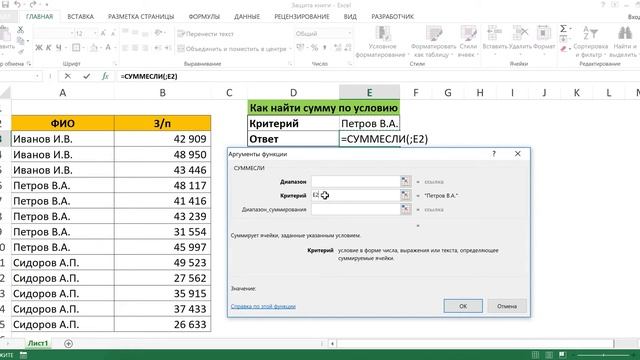Click the formula bar text =СУММЕСЛИ(;E2)
Screen dimensions: 640x360
click(149, 76)
